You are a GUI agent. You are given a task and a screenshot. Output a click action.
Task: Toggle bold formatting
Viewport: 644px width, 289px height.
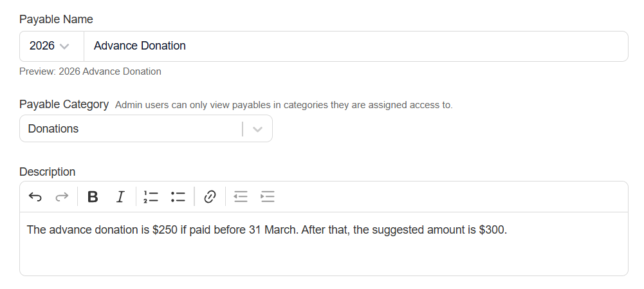(93, 197)
